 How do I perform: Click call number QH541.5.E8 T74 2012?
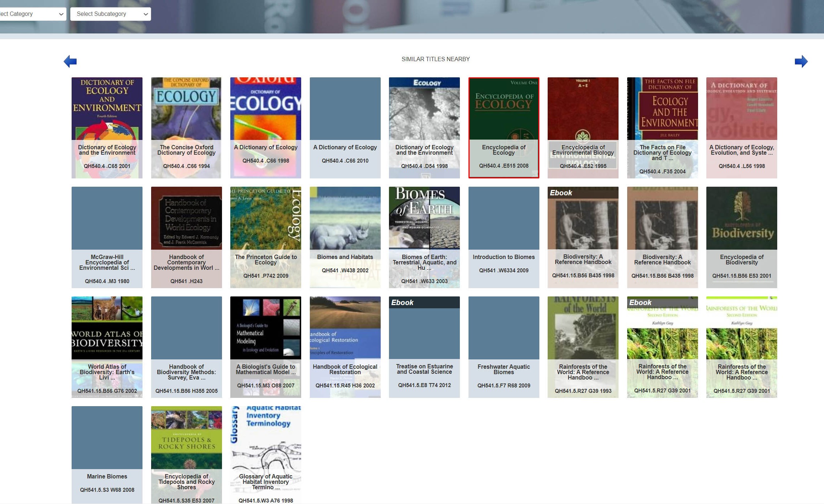424,385
